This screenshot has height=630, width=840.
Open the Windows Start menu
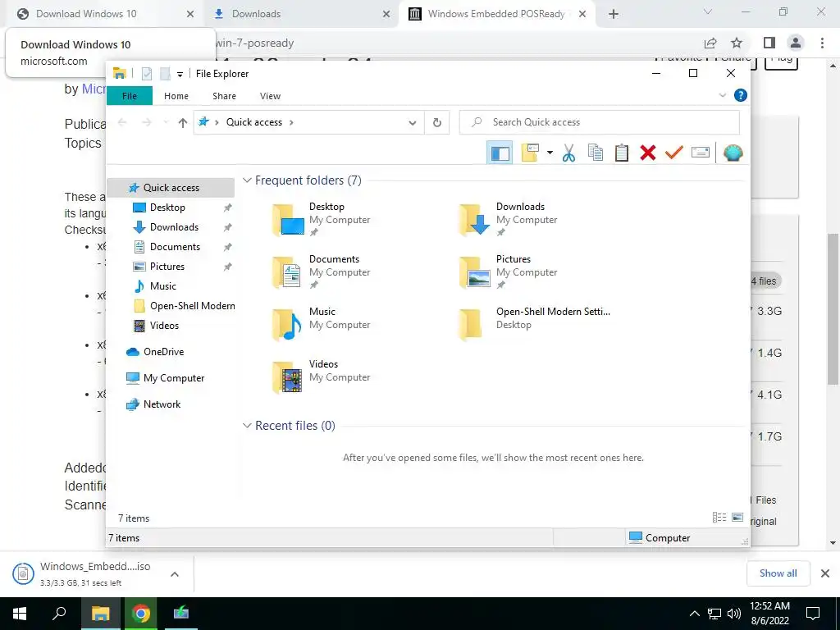click(x=20, y=614)
